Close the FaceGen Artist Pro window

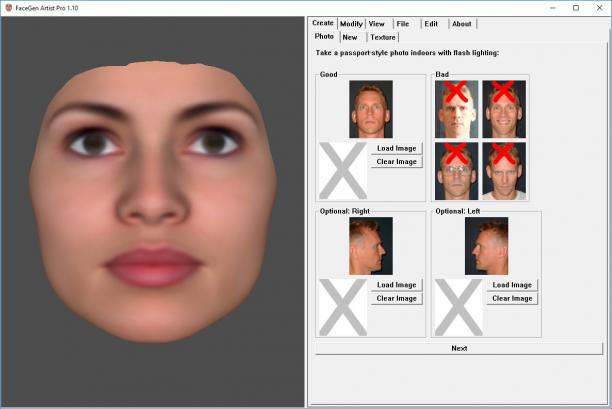pos(600,8)
